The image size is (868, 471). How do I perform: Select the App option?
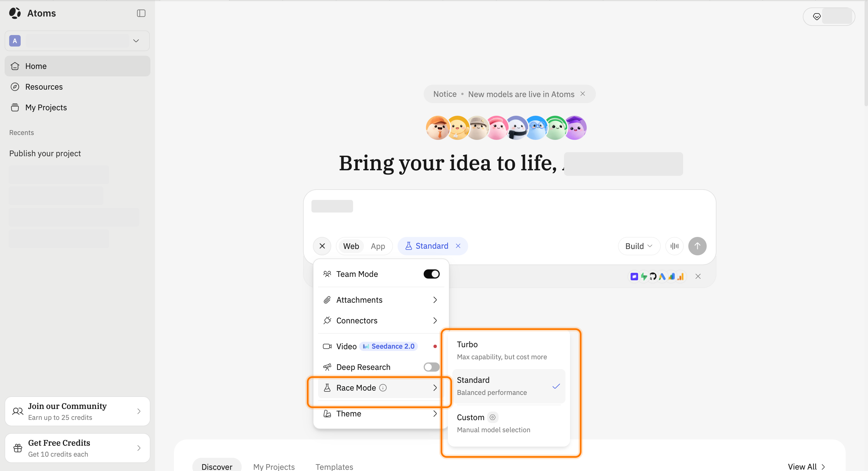pos(378,246)
